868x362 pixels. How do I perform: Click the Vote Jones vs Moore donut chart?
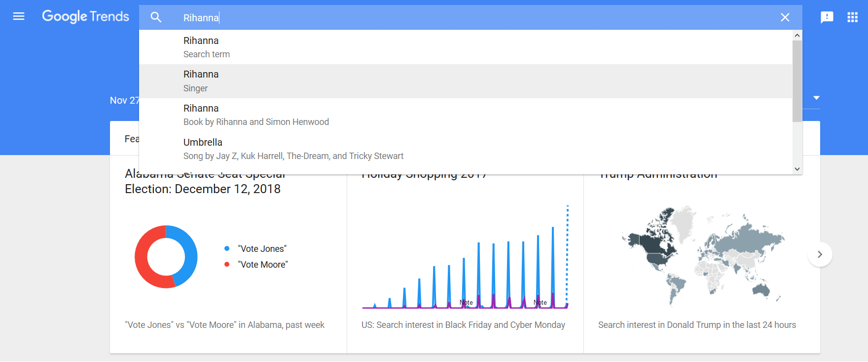coord(166,257)
